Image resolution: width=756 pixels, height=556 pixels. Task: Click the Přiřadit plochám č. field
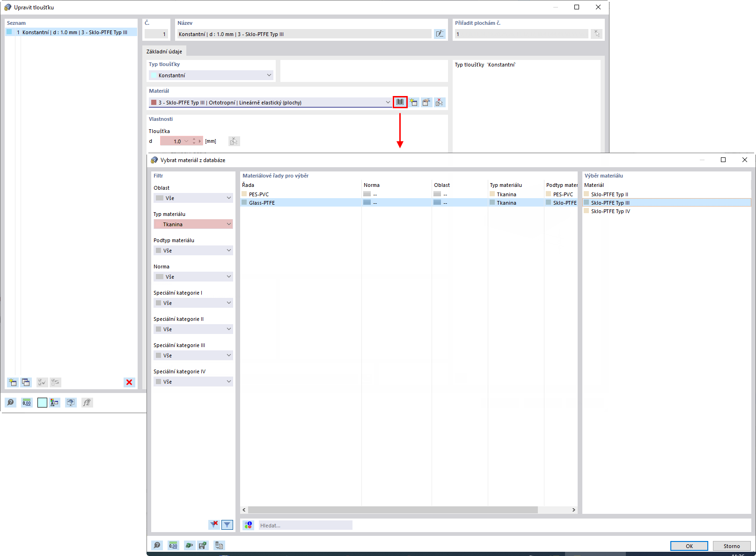[521, 34]
